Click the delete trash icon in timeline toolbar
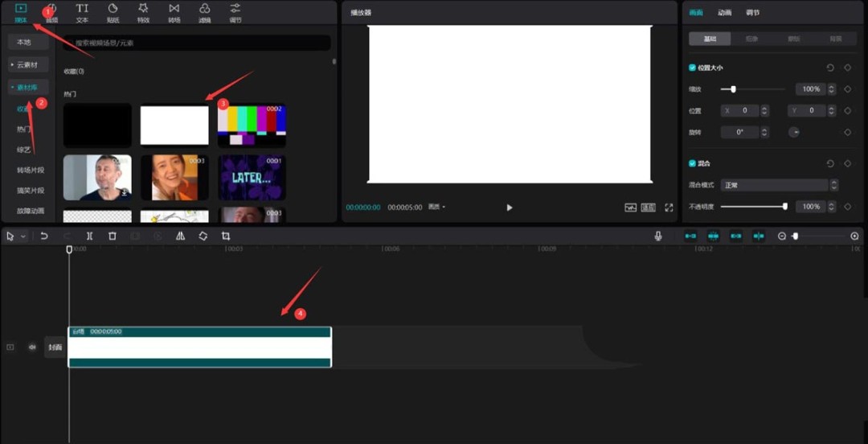This screenshot has height=444, width=868. (x=113, y=236)
